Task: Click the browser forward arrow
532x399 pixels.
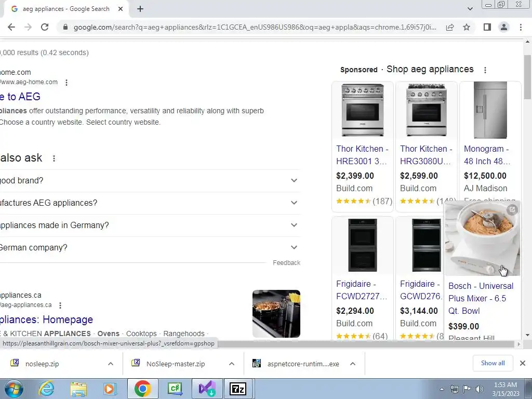Action: 28,27
